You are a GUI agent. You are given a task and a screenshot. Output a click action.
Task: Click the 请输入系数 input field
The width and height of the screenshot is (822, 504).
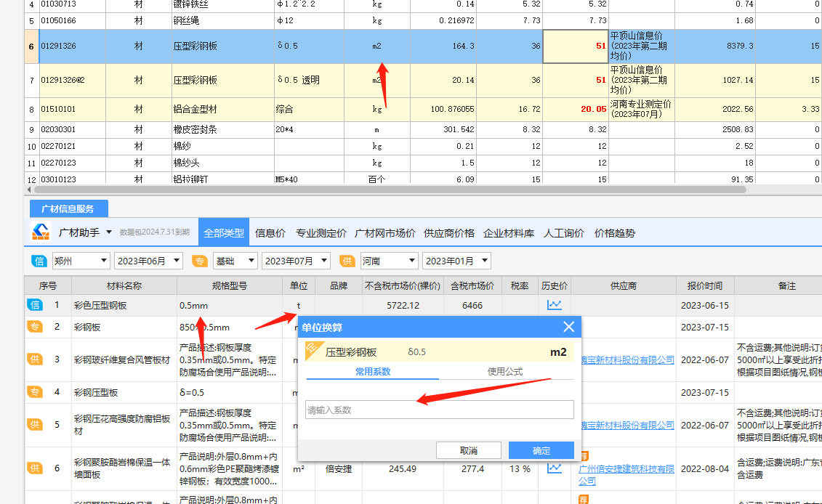click(x=439, y=410)
